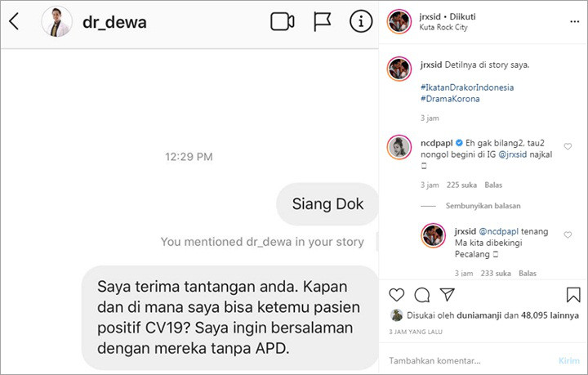Like the post with the heart icon
588x375 pixels.
pos(396,295)
